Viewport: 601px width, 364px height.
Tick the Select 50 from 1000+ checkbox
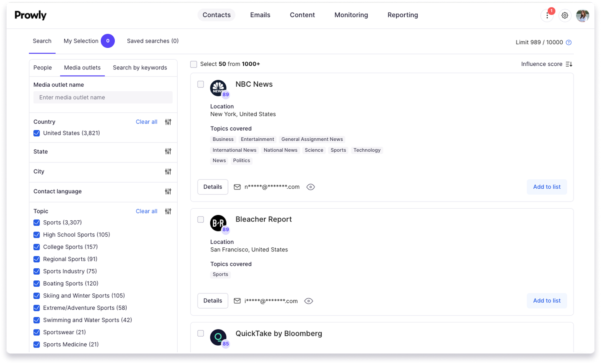click(x=194, y=64)
